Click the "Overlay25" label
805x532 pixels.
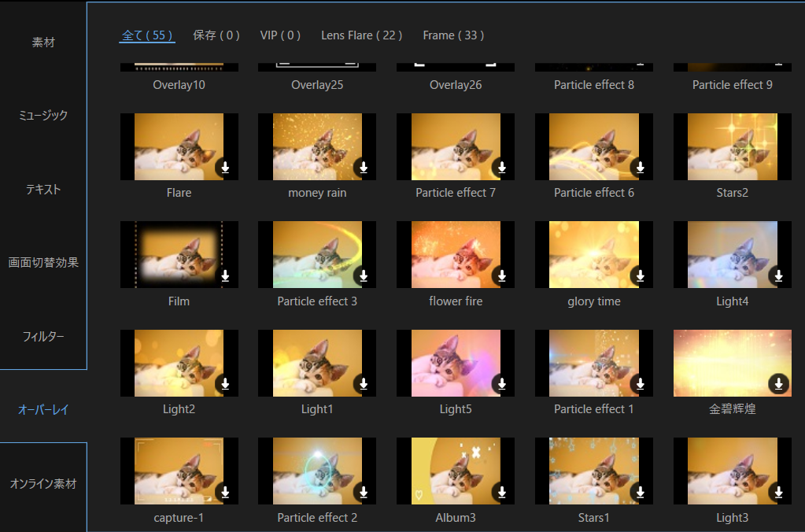point(317,85)
